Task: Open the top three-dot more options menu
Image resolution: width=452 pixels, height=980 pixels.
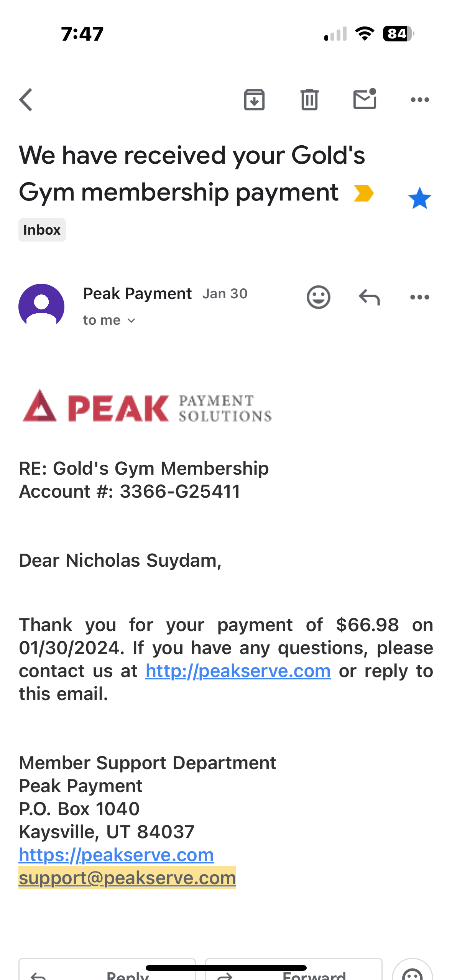Action: [420, 100]
